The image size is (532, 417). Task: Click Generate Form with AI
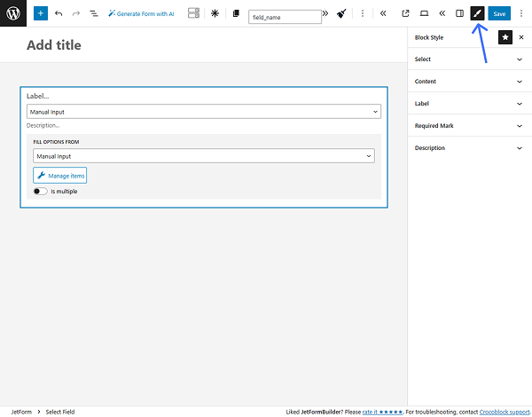[141, 13]
